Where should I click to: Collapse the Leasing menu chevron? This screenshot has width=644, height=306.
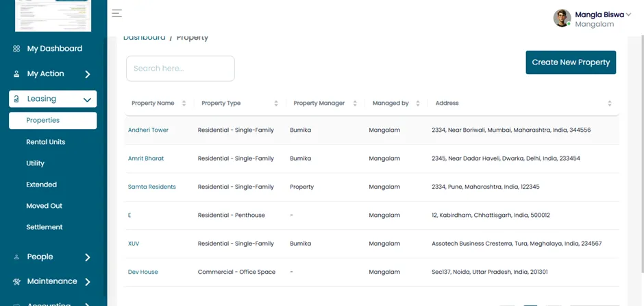pyautogui.click(x=87, y=99)
